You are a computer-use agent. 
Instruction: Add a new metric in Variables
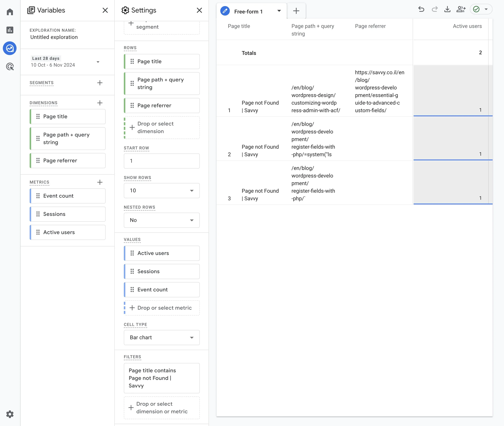(100, 182)
